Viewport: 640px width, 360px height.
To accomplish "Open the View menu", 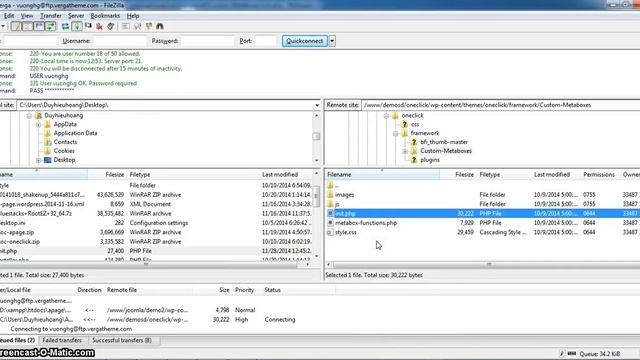I will tap(27, 16).
